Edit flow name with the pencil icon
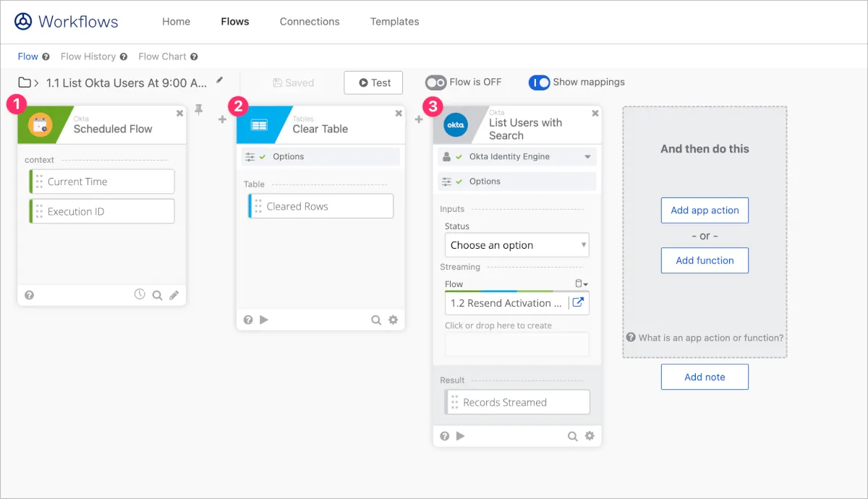 click(220, 80)
